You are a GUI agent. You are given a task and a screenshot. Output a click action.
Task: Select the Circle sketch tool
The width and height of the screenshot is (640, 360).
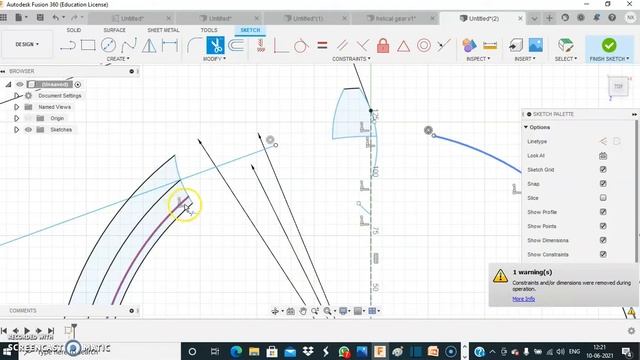coord(108,45)
